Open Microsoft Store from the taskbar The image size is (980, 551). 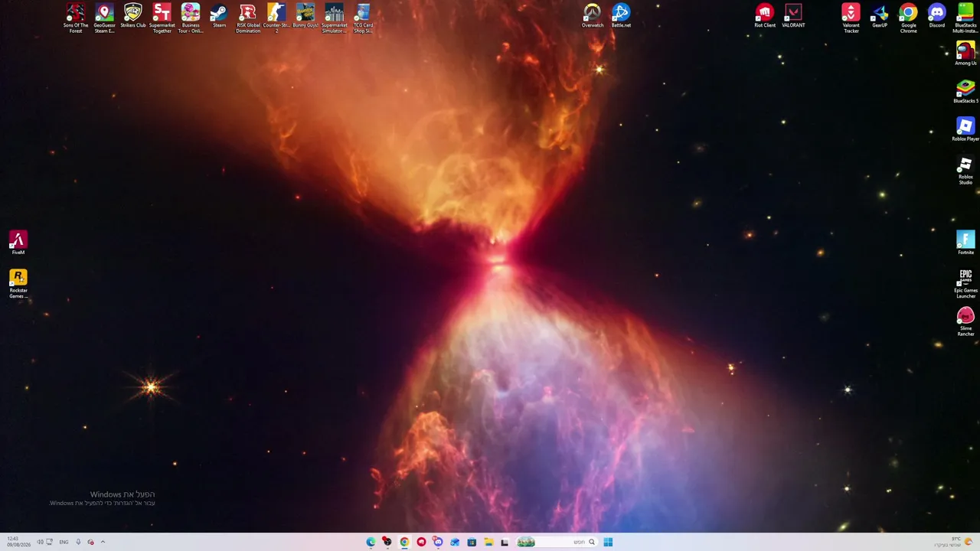[x=472, y=542]
